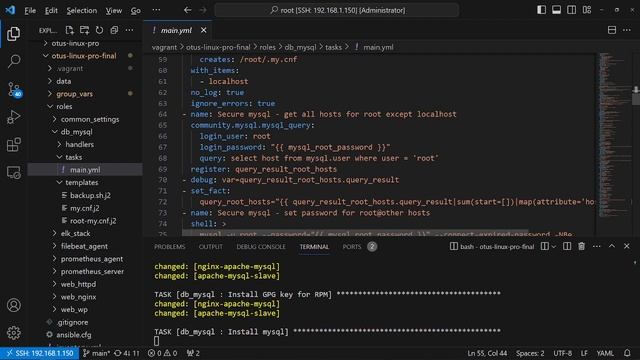
Task: Open the Accounts menu icon
Action: (x=13, y=305)
